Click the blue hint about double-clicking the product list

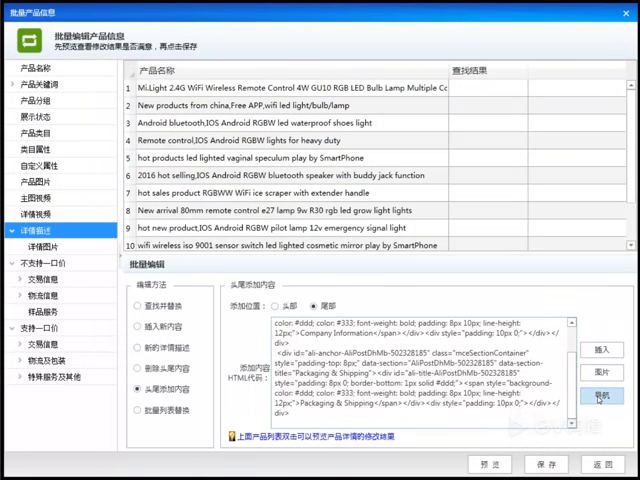pyautogui.click(x=316, y=436)
